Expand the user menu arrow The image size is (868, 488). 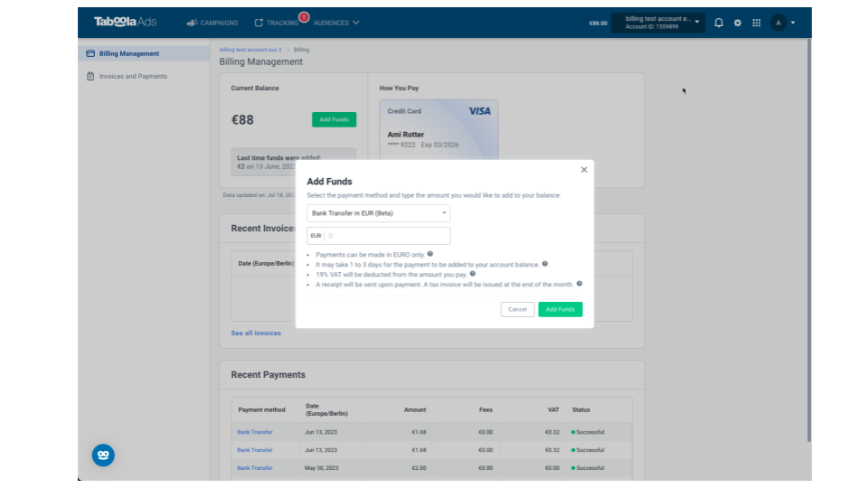click(x=793, y=23)
